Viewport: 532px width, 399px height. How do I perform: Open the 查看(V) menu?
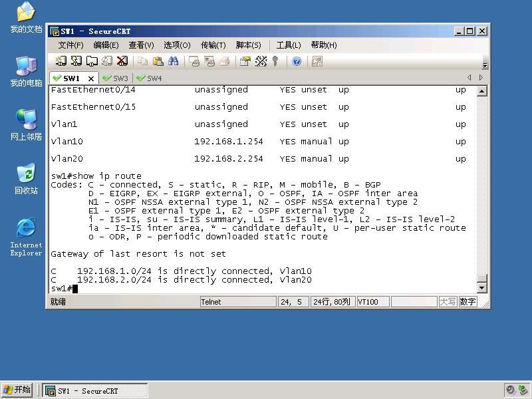coord(141,45)
